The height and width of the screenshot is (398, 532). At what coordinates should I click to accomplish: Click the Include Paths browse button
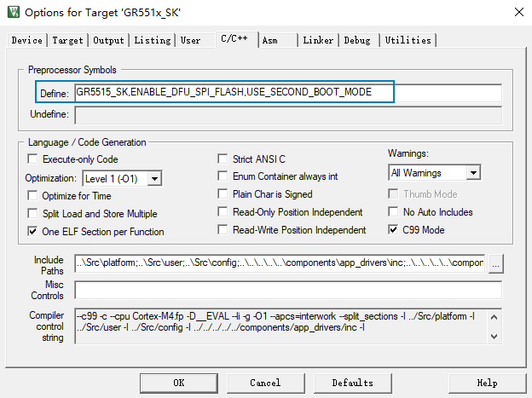coord(495,264)
